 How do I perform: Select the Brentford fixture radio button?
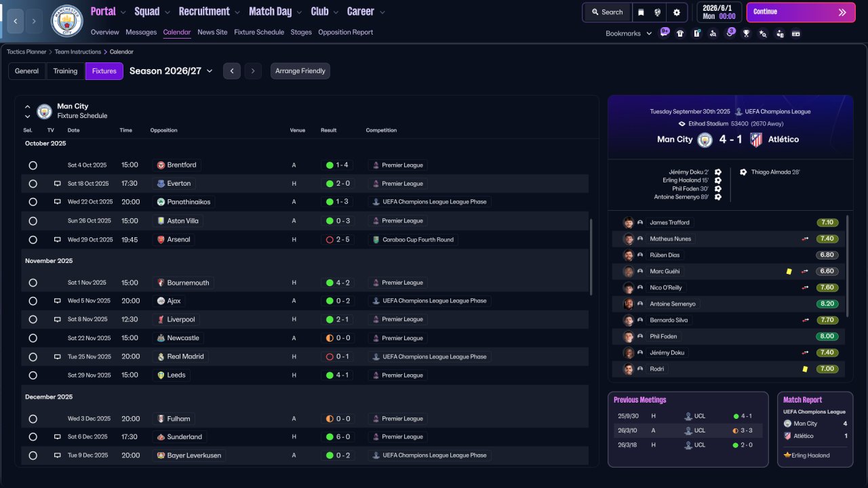(33, 165)
